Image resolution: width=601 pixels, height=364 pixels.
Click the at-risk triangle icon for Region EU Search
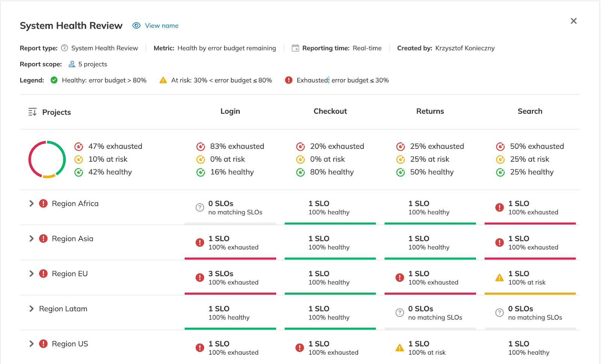[x=500, y=278]
